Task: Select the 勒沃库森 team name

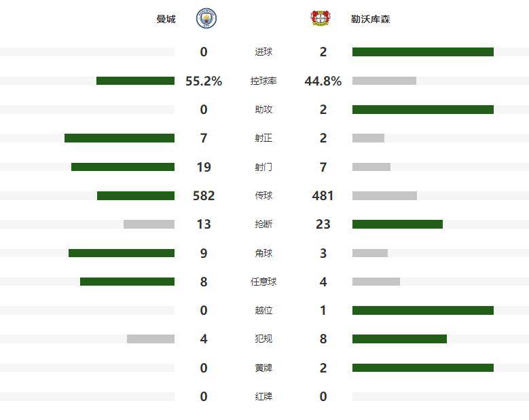Action: pyautogui.click(x=371, y=19)
